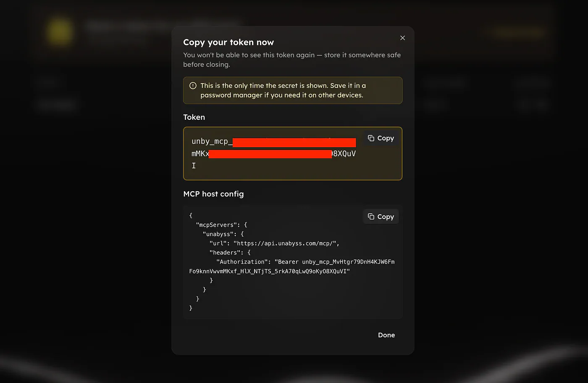The height and width of the screenshot is (383, 588).
Task: Click Done to dismiss the dialog
Action: coord(386,335)
